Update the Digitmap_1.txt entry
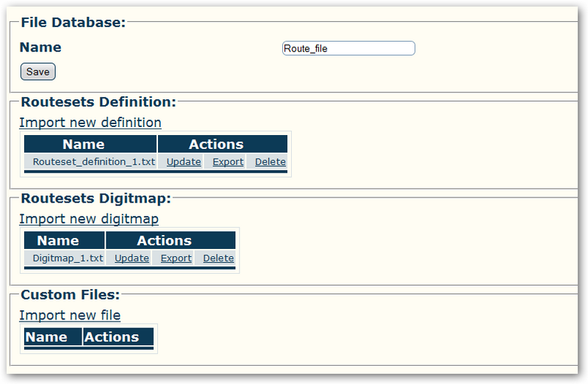 pos(132,258)
